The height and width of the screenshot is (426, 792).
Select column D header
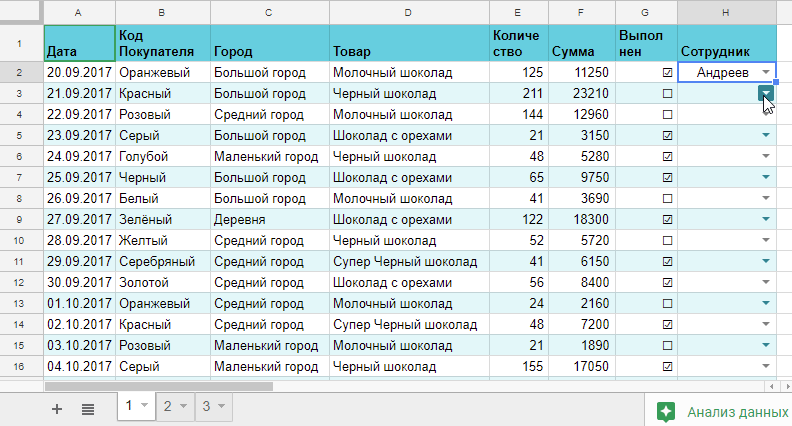click(409, 13)
